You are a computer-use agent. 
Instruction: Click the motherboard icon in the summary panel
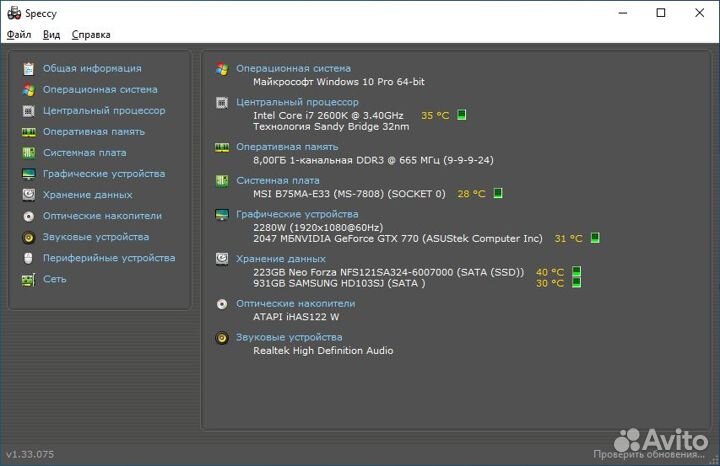[222, 181]
